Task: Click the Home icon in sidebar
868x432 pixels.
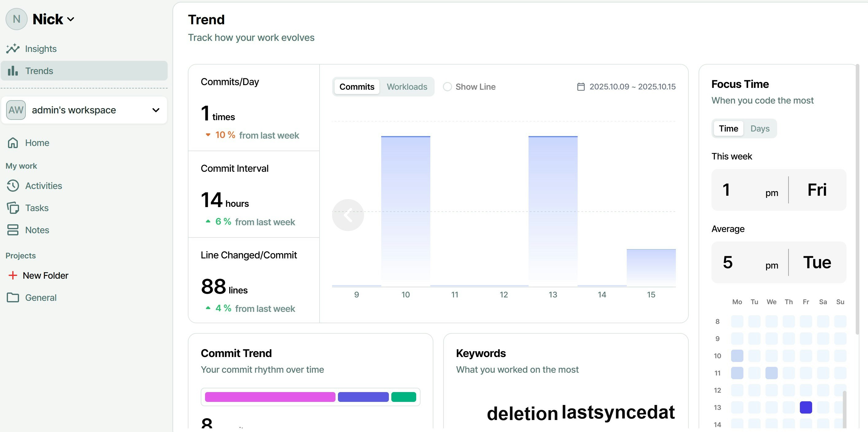Action: [13, 143]
